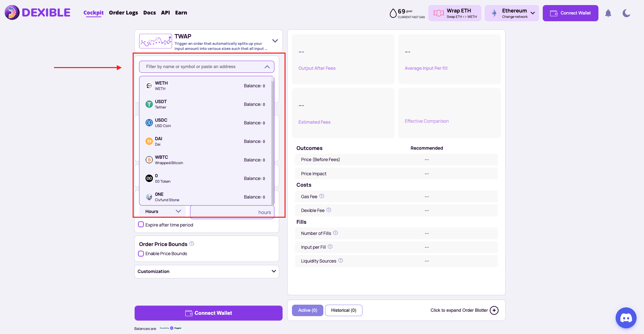Click the gas drop icon
644x334 pixels.
[393, 13]
